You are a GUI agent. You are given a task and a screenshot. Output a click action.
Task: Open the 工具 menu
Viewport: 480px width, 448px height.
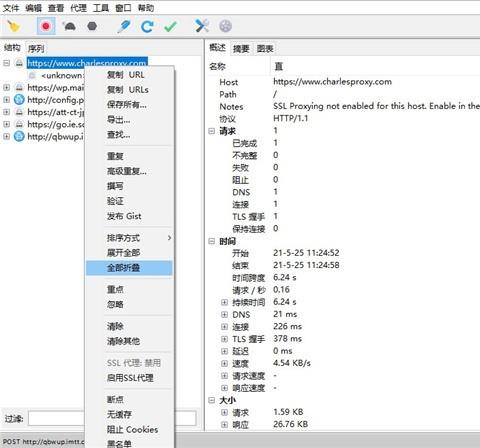tap(101, 8)
